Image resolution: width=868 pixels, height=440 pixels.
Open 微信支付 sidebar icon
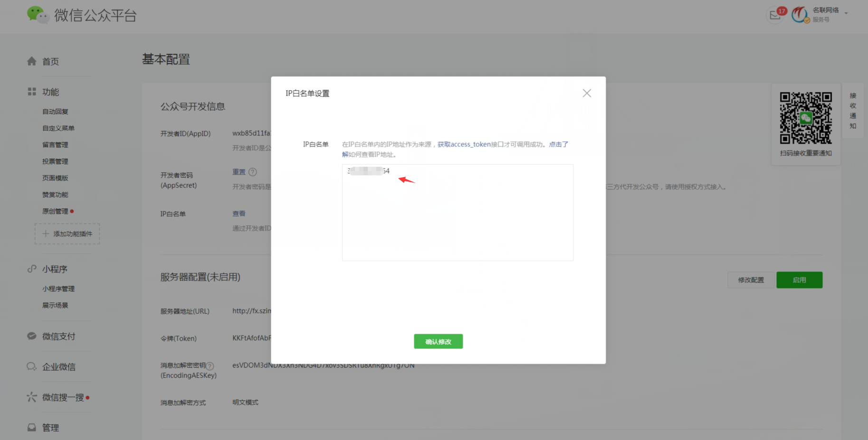click(32, 336)
